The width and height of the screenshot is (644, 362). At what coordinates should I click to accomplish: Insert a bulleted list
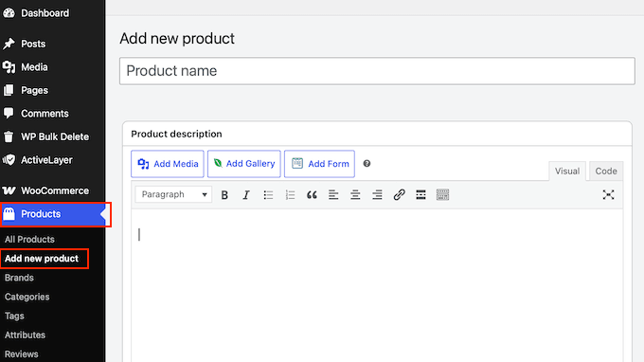tap(268, 195)
